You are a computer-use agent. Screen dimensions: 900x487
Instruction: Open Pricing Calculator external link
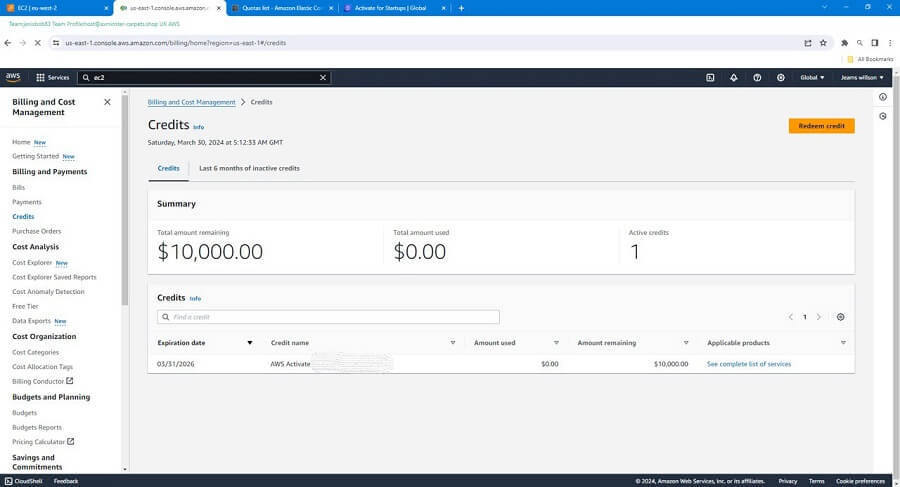[43, 442]
